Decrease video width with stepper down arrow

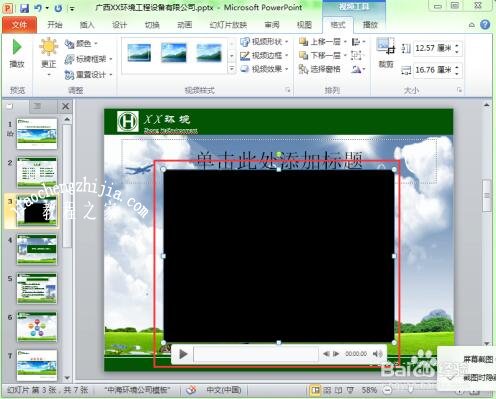coord(457,74)
